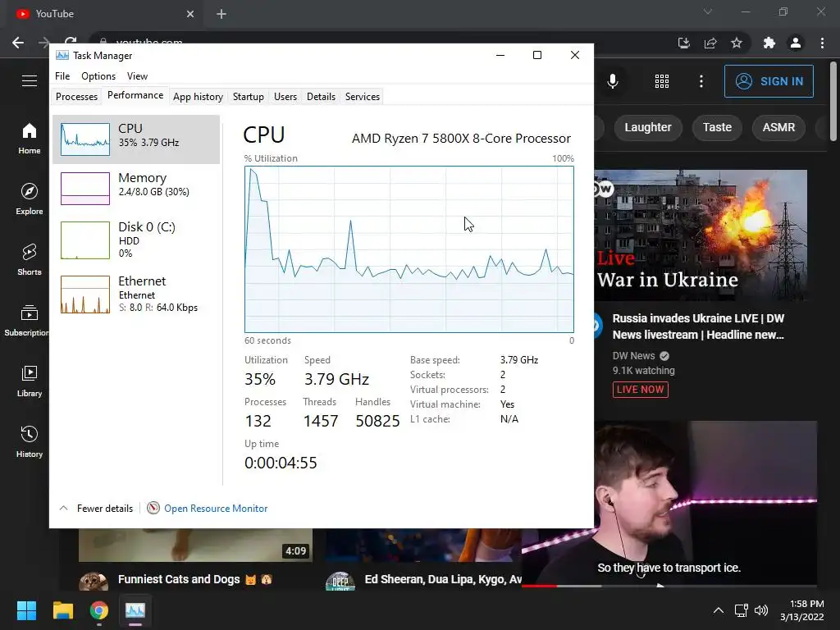Select the CPU performance graph thumbnail
The height and width of the screenshot is (630, 840).
coord(85,139)
